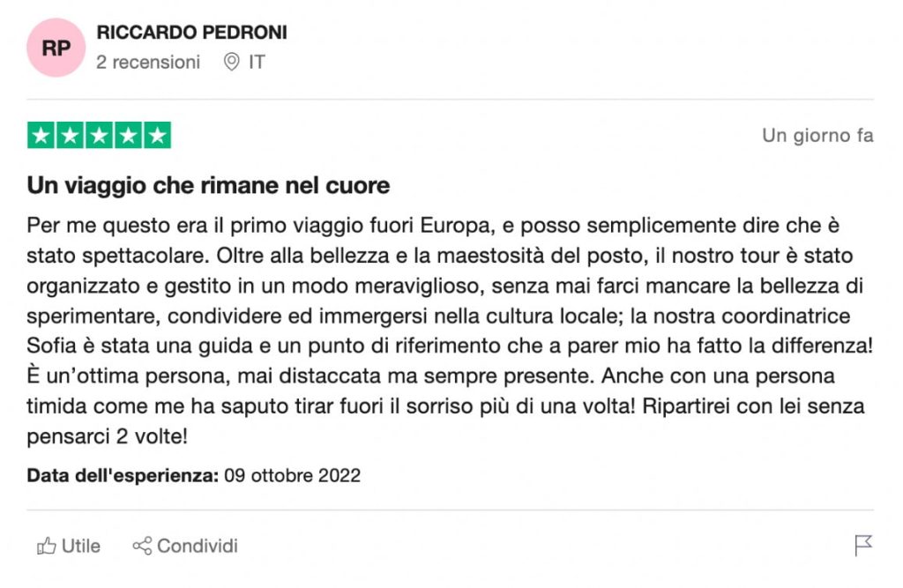This screenshot has height=588, width=903.
Task: Open review titled 'Un viaggio che rimane nel cuore'
Action: point(208,186)
